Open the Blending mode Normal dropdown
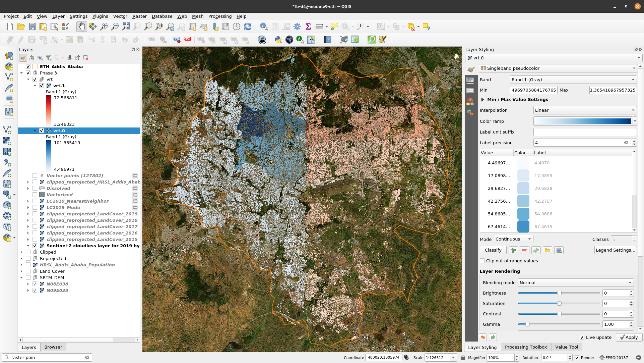Viewport: 644px width, 363px height. (576, 282)
